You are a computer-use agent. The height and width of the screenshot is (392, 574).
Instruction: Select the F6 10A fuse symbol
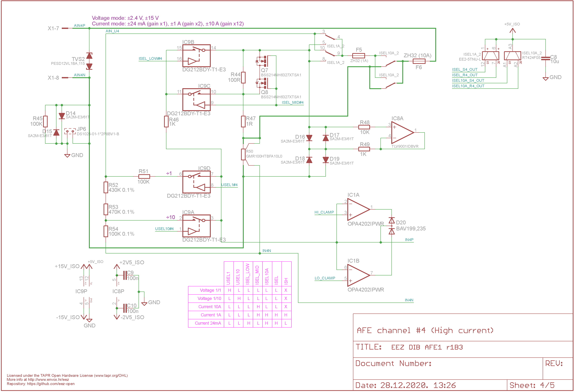point(419,61)
